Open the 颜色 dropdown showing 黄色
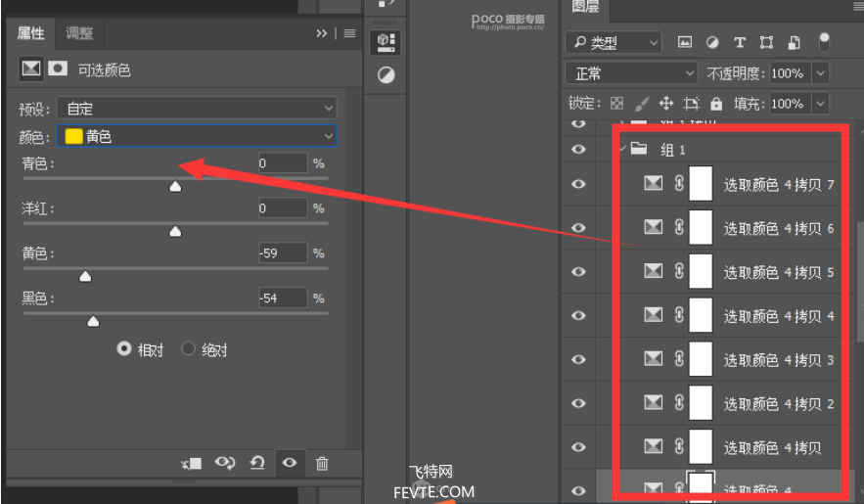This screenshot has width=864, height=504. (x=196, y=136)
